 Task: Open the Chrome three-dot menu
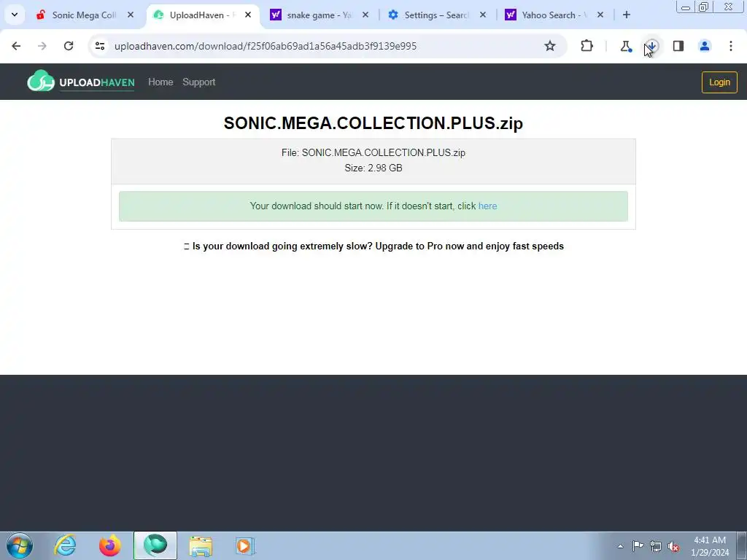(730, 46)
